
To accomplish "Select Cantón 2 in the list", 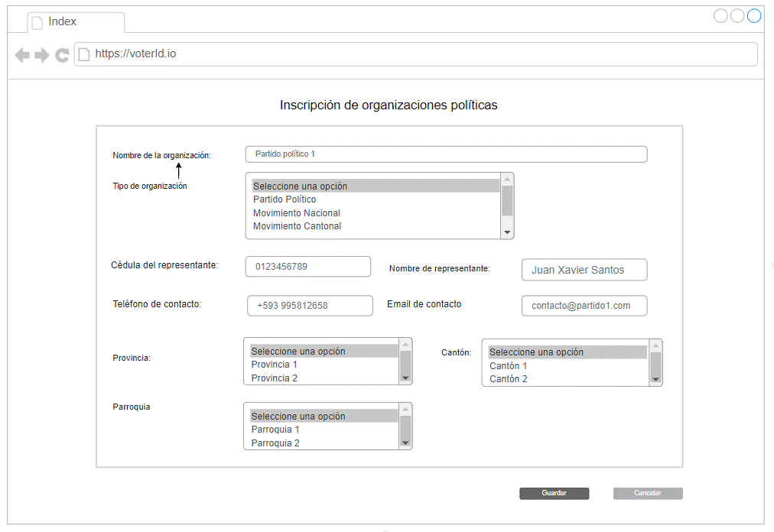I will point(567,379).
